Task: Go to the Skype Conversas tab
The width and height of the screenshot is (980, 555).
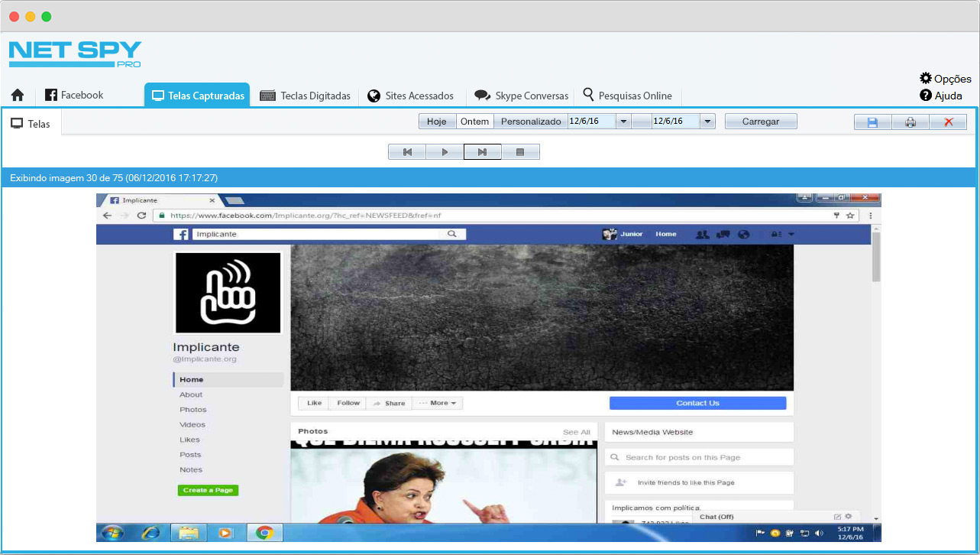Action: [x=522, y=96]
